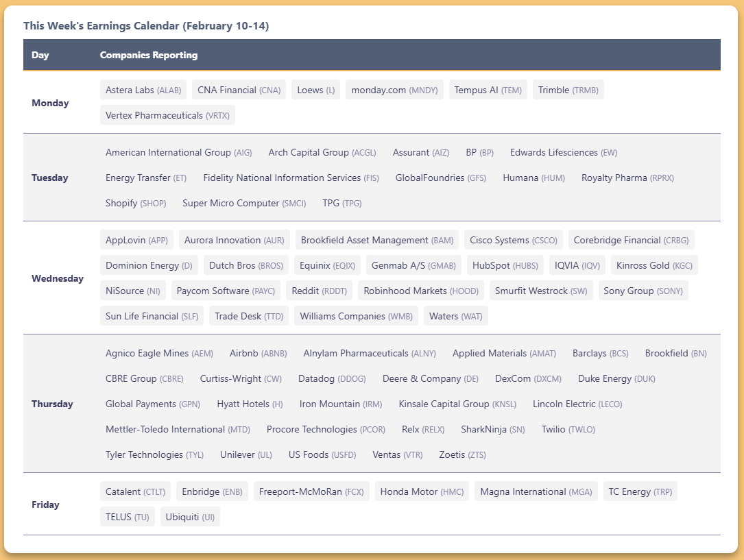Select Kinross Gold (KGC)
The width and height of the screenshot is (744, 560).
click(654, 265)
